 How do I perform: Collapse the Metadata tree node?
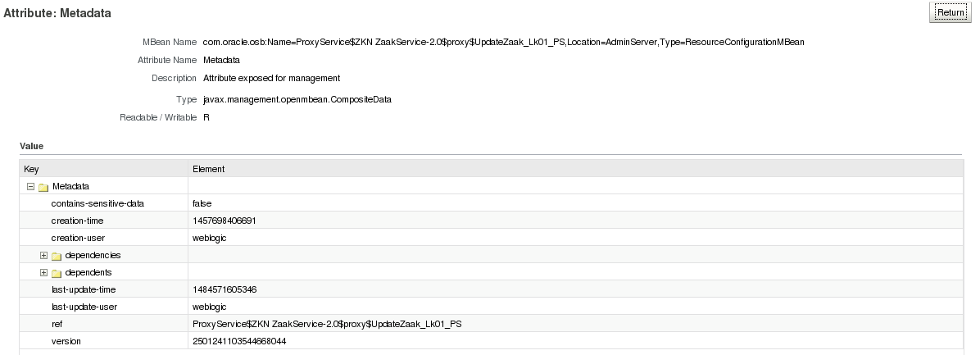coord(31,186)
